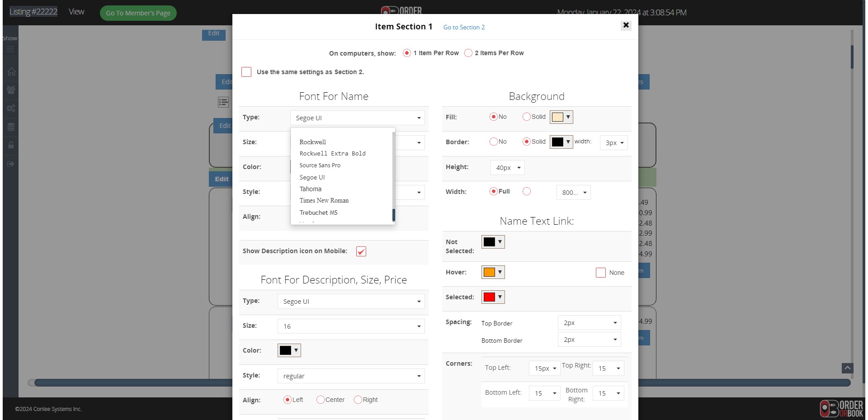The image size is (868, 420).
Task: Click Go To Member's Page button
Action: click(138, 13)
